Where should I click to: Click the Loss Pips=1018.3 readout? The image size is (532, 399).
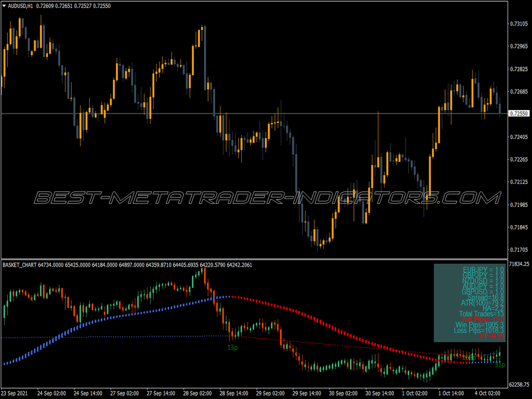pyautogui.click(x=479, y=330)
